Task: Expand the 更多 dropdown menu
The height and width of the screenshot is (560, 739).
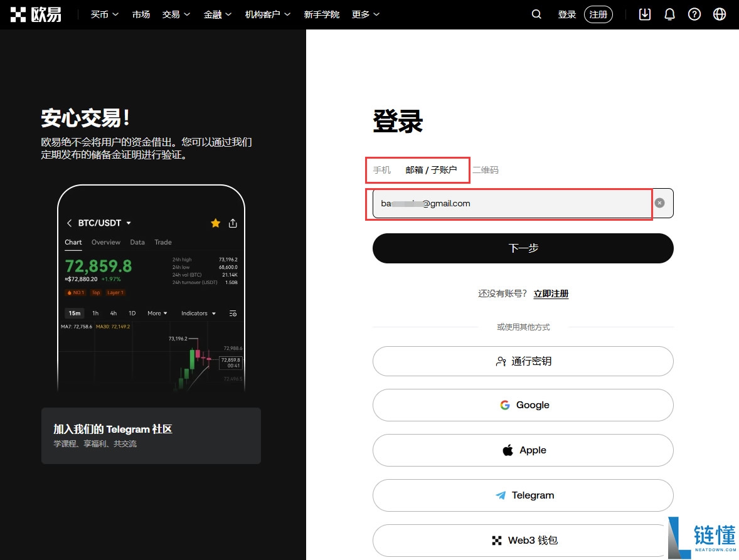Action: pyautogui.click(x=366, y=14)
